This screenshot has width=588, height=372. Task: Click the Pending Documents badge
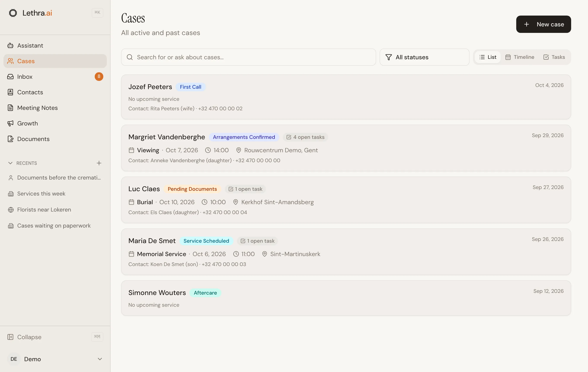192,189
